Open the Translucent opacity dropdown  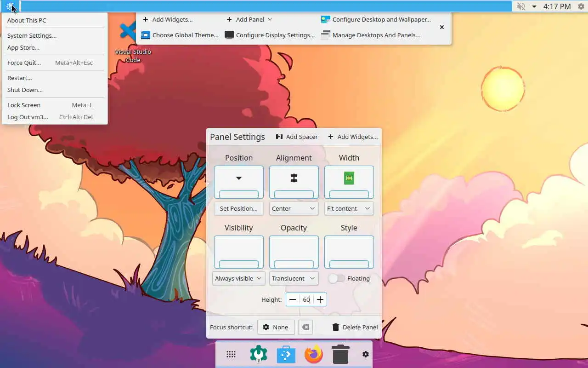[x=294, y=278]
